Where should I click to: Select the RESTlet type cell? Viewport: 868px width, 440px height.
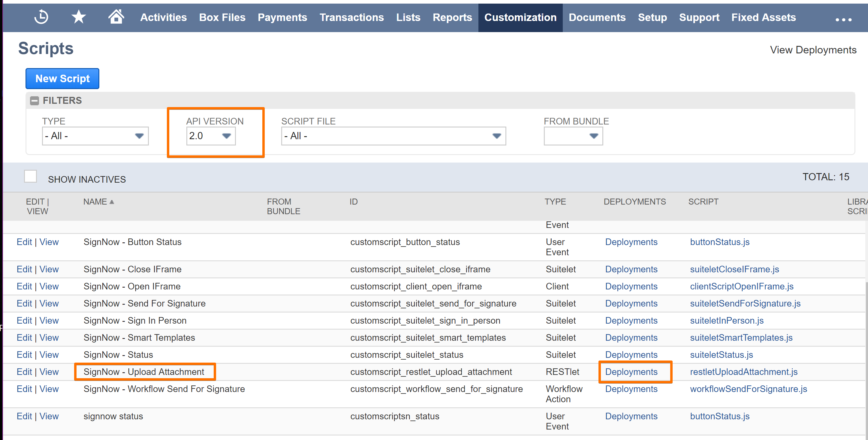(x=562, y=372)
